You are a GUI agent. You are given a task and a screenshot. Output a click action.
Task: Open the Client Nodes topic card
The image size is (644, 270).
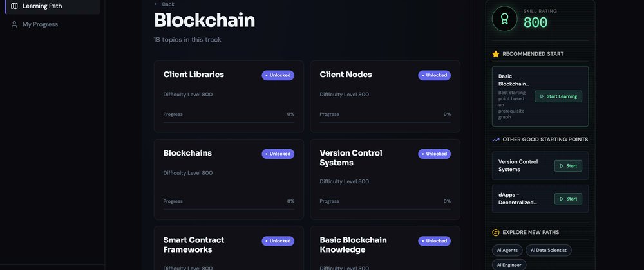385,95
